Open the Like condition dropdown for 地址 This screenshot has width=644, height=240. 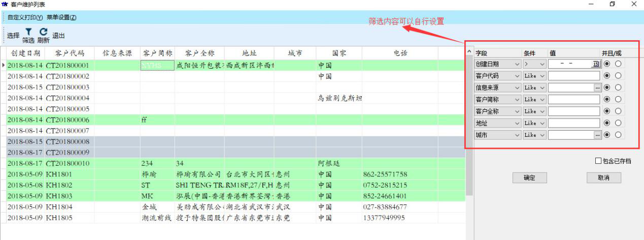pos(543,123)
